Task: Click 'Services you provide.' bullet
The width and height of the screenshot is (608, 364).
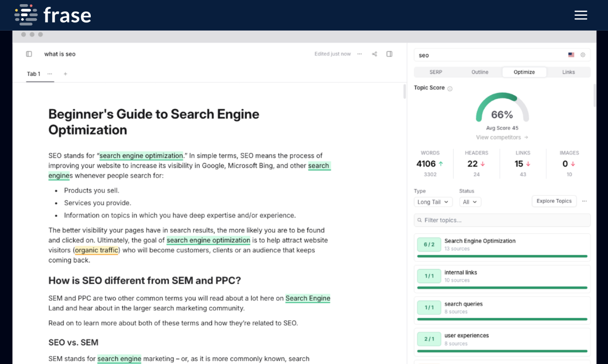Action: [x=98, y=203]
